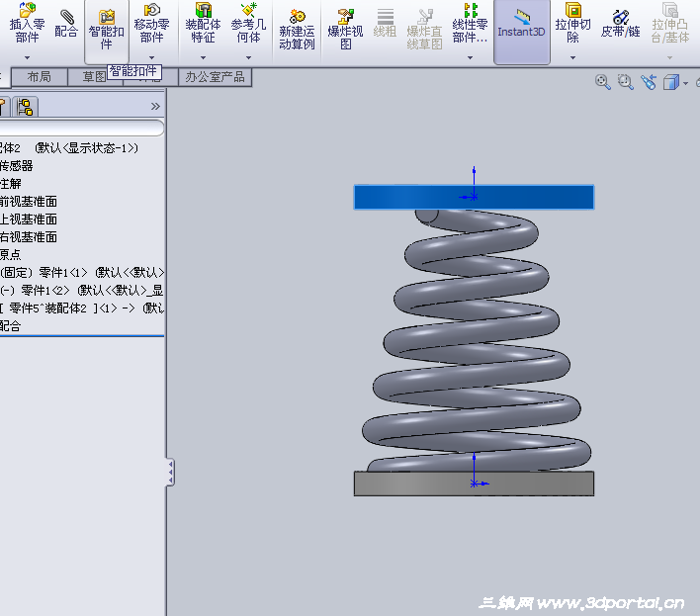The image size is (700, 616).
Task: Click the view orientation cube icon
Action: pos(671,82)
